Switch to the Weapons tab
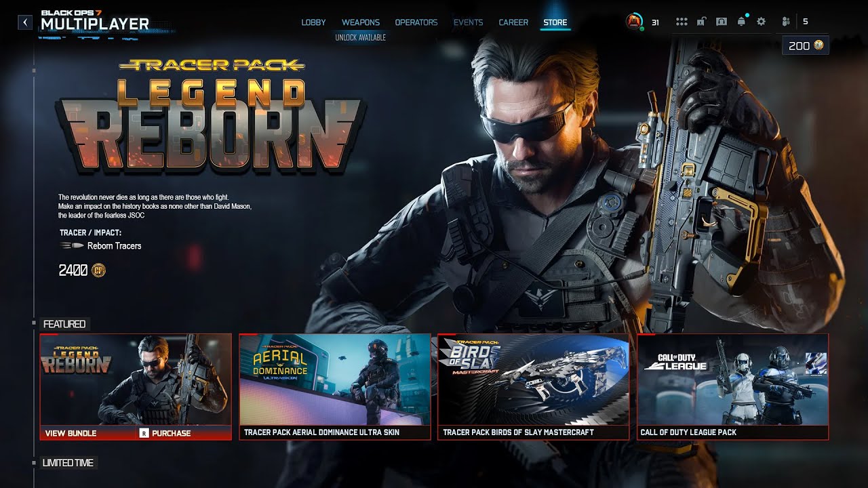This screenshot has width=868, height=488. pyautogui.click(x=361, y=22)
